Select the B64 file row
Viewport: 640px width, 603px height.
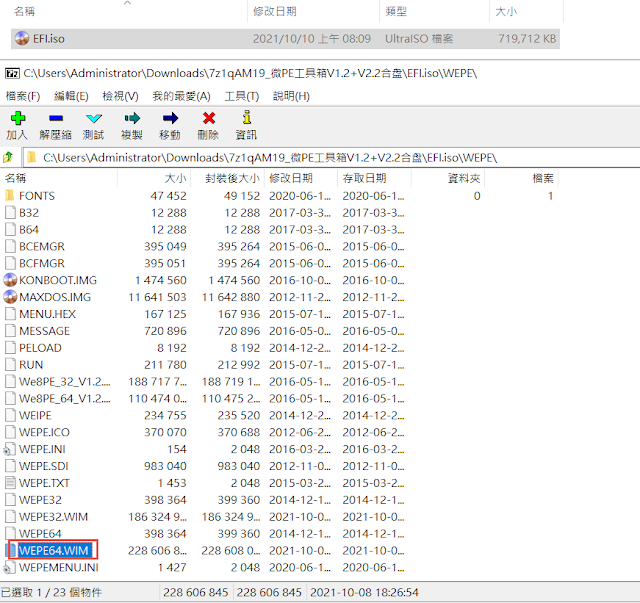point(29,230)
